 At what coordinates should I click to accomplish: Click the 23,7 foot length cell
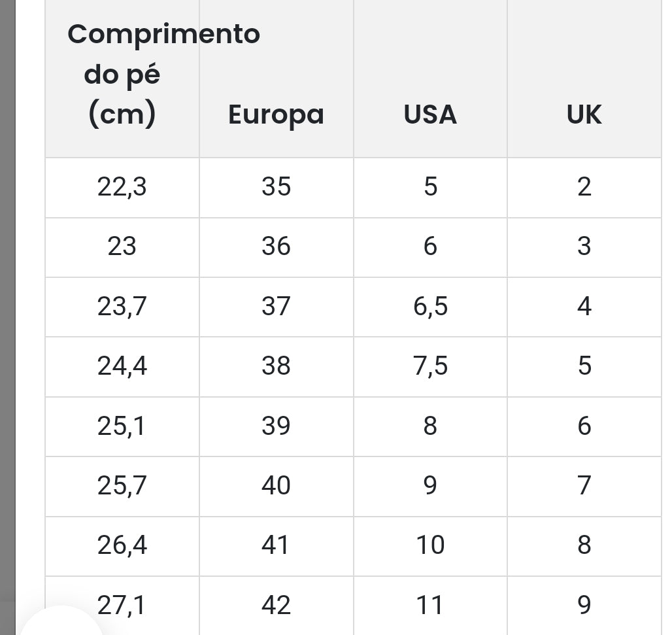[122, 306]
